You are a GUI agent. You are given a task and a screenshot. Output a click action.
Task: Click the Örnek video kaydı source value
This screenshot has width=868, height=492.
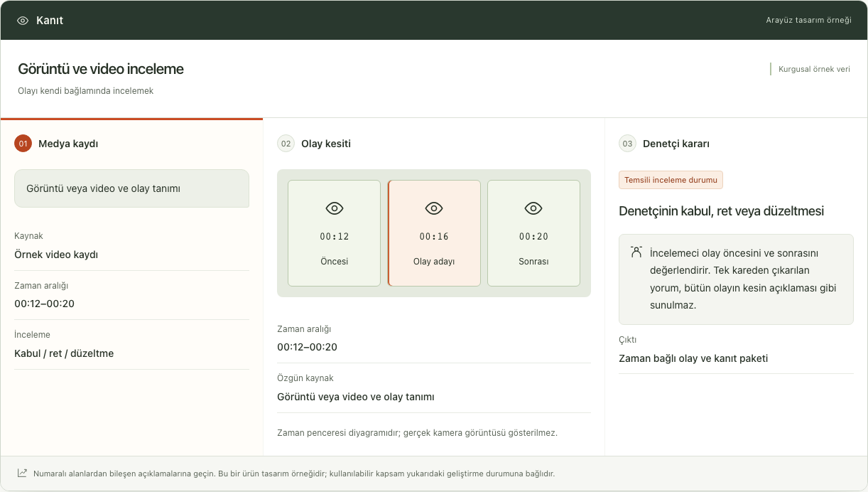point(56,255)
